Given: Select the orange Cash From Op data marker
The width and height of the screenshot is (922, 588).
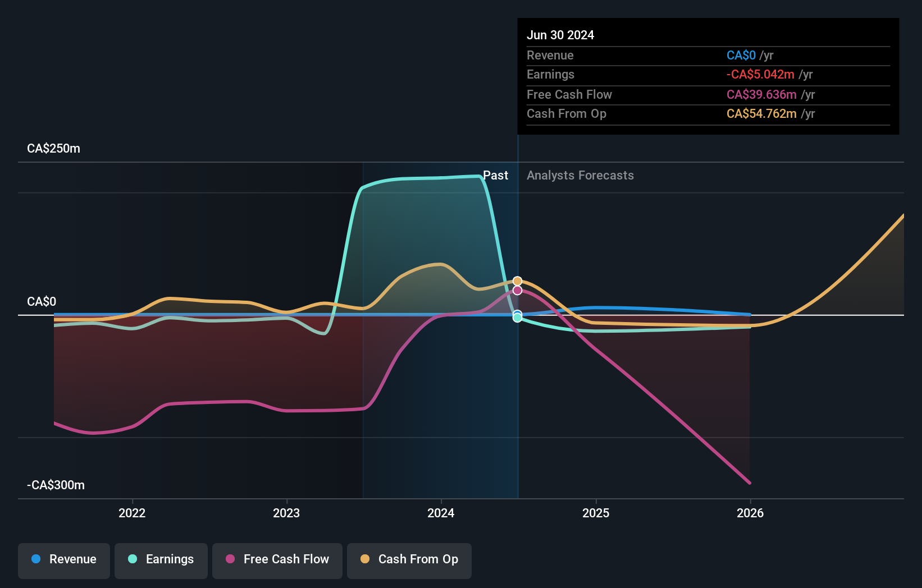Looking at the screenshot, I should (x=517, y=281).
